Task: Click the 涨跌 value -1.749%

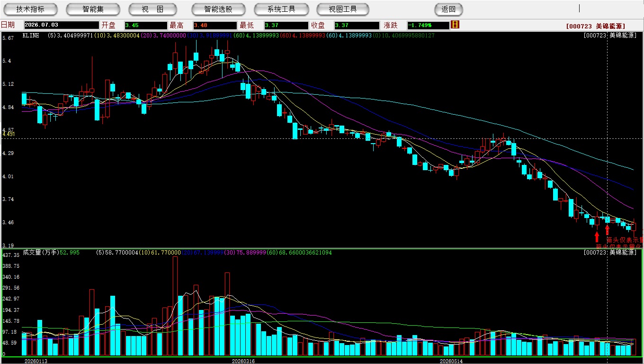Action: (x=428, y=25)
